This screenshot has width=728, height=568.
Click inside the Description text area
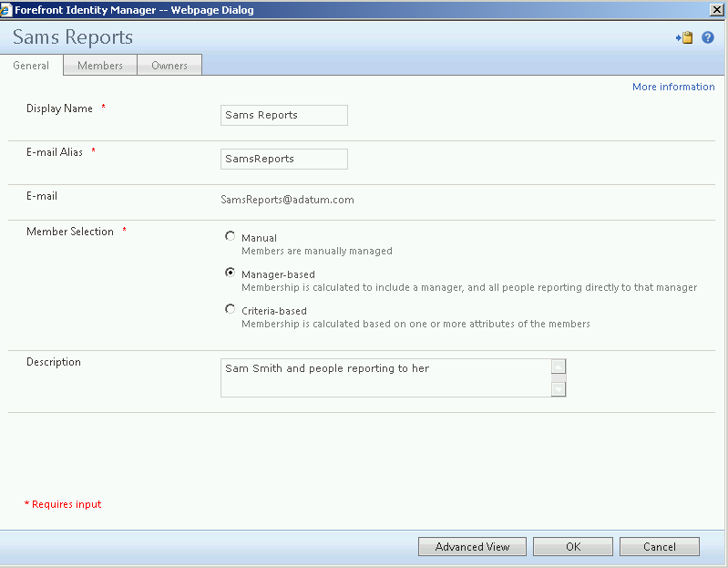pyautogui.click(x=385, y=377)
